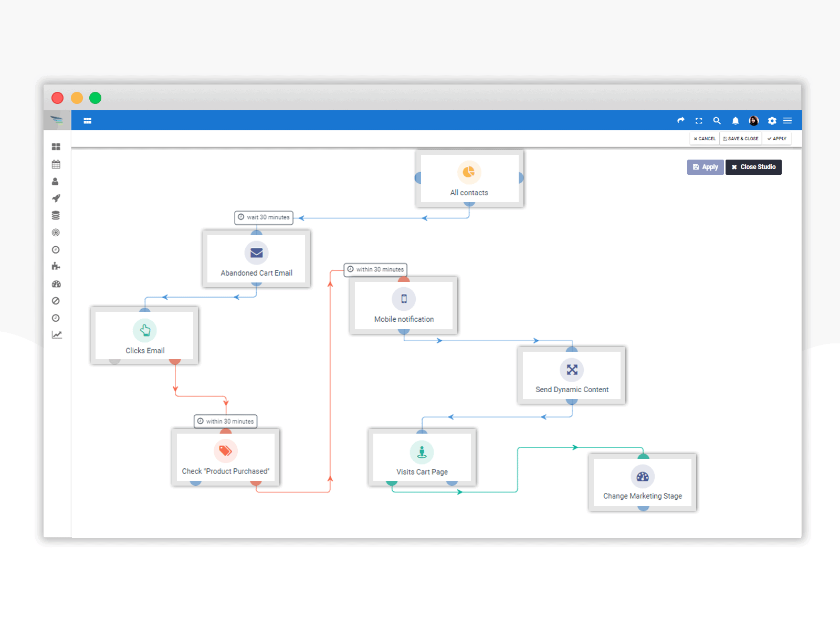Select the Visits Cart Page node

(x=422, y=457)
